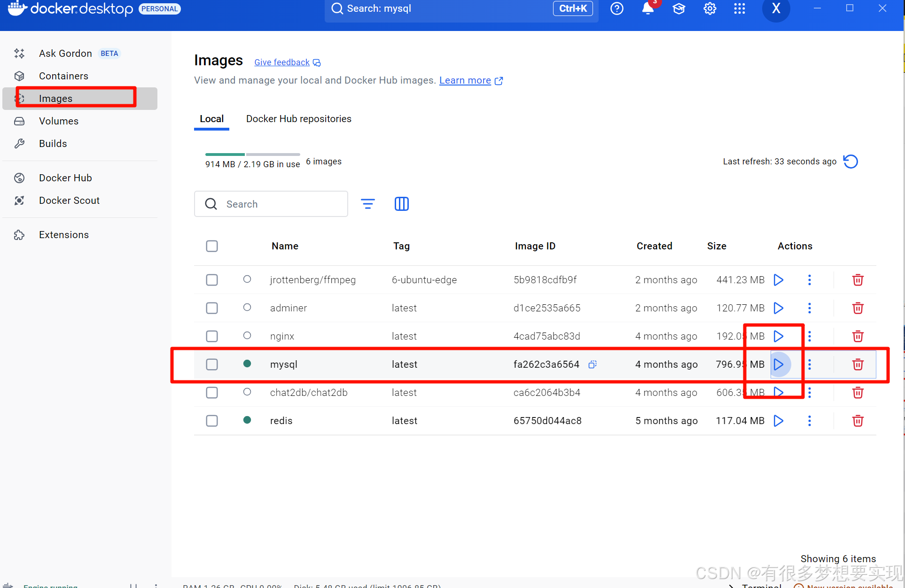Open the column display settings icon

(x=401, y=204)
